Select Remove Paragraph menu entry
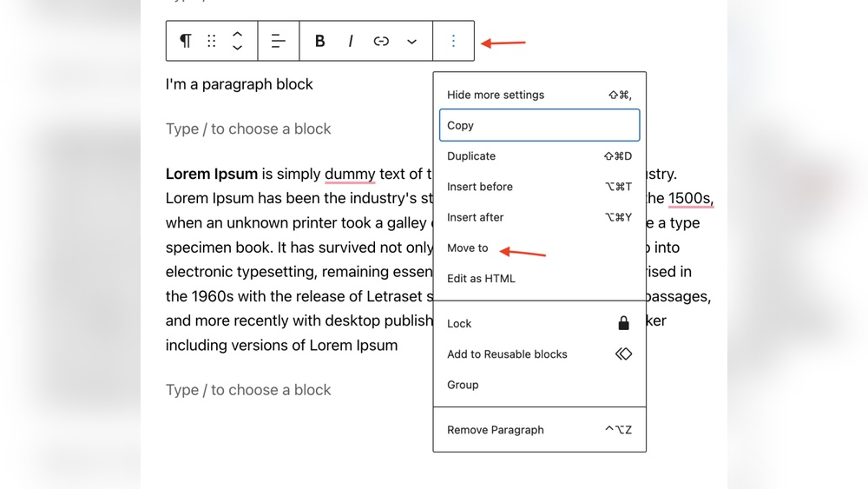868x489 pixels. 539,430
